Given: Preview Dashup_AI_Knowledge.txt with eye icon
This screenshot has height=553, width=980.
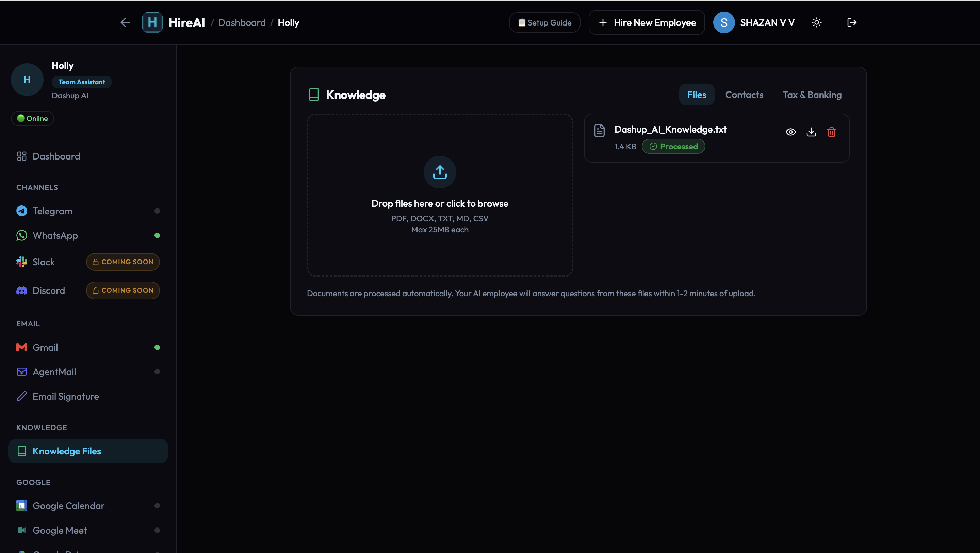Looking at the screenshot, I should click(x=790, y=132).
